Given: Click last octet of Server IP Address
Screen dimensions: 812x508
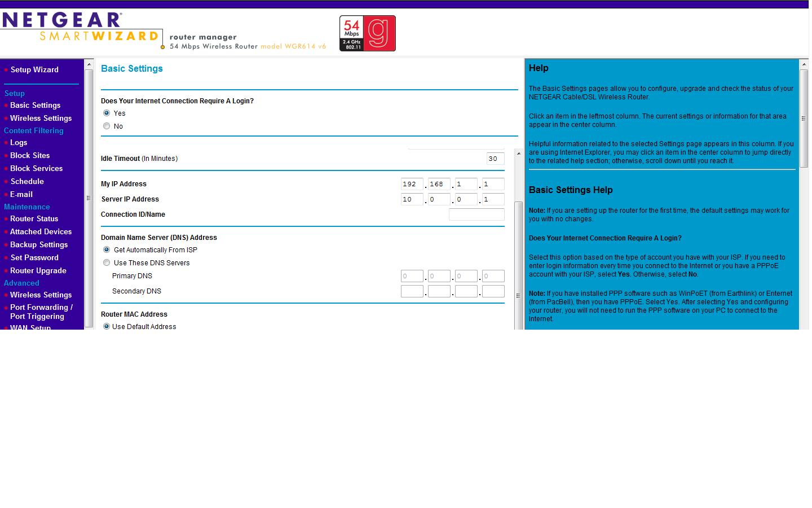Looking at the screenshot, I should click(x=493, y=199).
